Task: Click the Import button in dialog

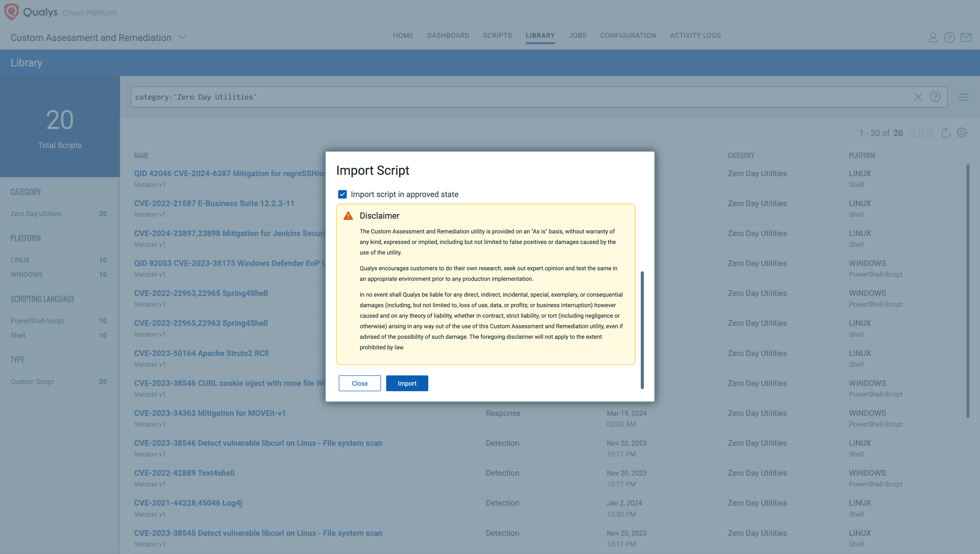Action: click(x=406, y=383)
